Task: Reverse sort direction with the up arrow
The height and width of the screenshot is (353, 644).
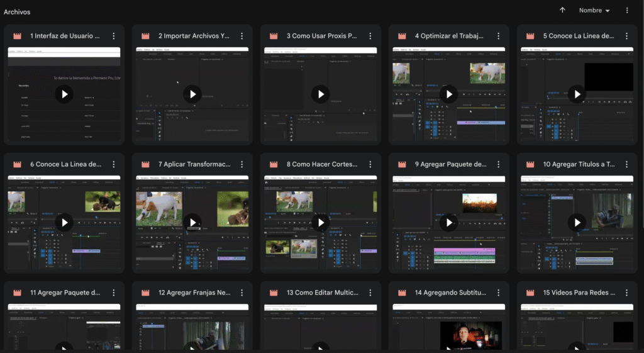Action: (x=562, y=11)
